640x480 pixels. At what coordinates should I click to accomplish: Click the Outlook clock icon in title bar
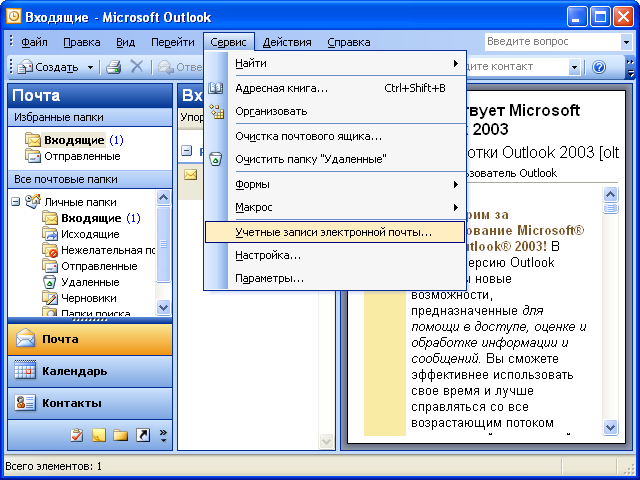[x=14, y=17]
